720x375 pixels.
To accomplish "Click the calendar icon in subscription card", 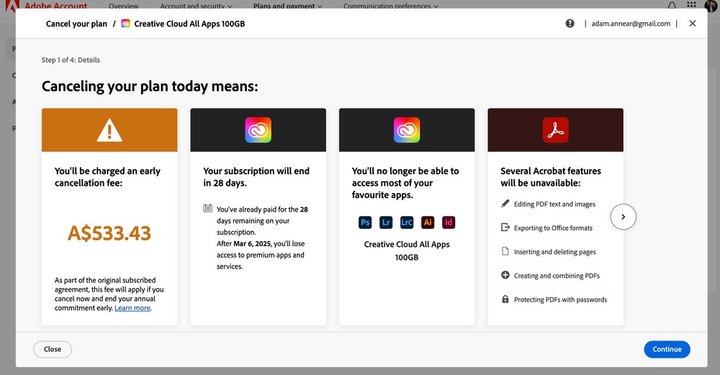I will pyautogui.click(x=208, y=208).
